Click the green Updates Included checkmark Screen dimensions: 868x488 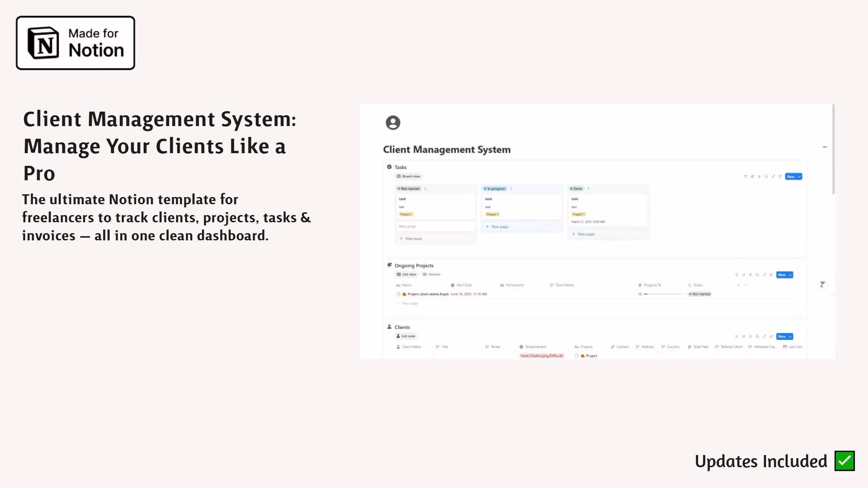(x=844, y=461)
